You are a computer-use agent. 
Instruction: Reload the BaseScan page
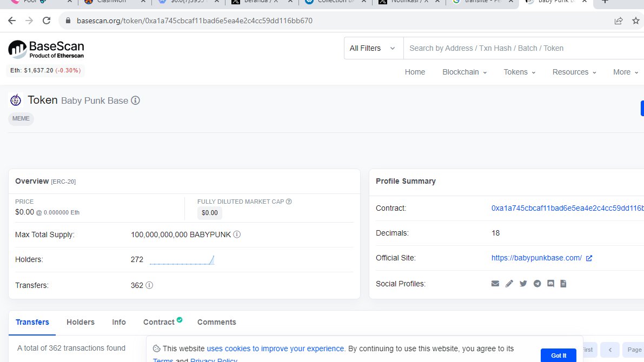click(47, 21)
